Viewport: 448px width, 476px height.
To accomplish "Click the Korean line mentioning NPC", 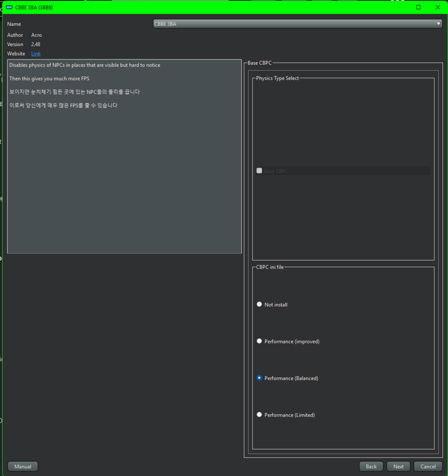I will click(x=75, y=92).
